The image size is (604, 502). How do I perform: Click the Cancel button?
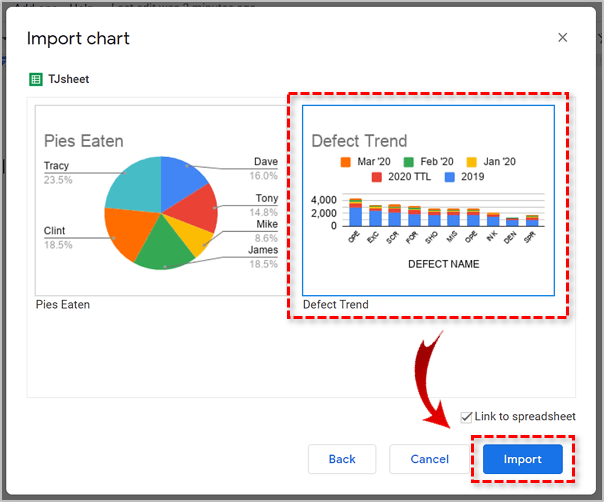tap(429, 459)
